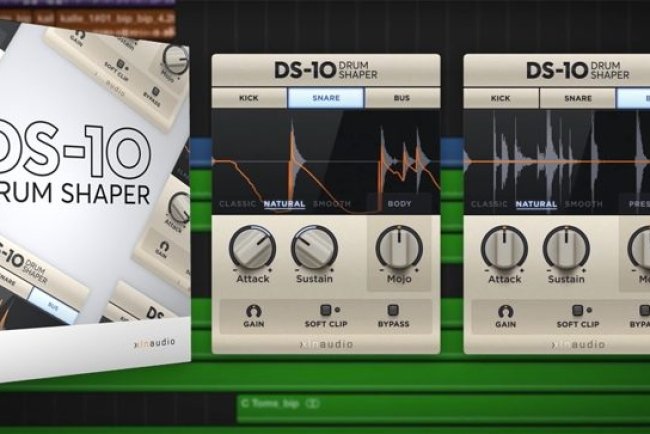Viewport: 650px width, 434px height.
Task: Click the xlnaudio logo on the product box
Action: coord(155,343)
